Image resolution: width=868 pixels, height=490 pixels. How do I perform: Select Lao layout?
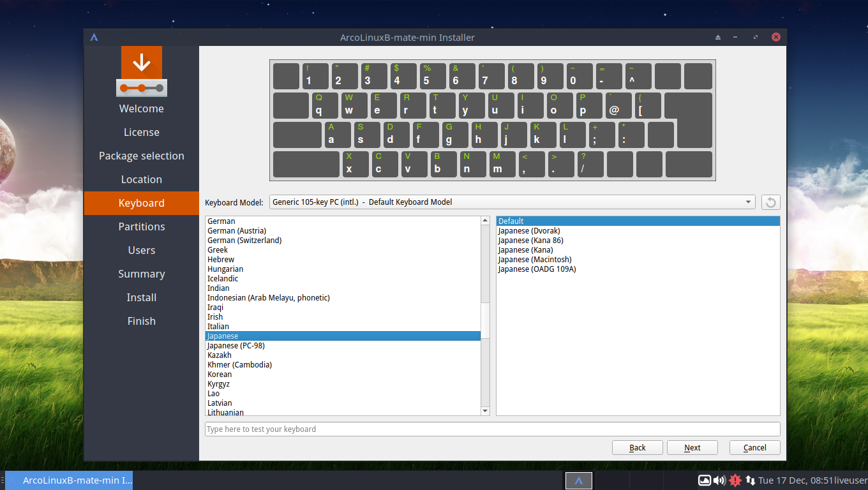coord(343,394)
